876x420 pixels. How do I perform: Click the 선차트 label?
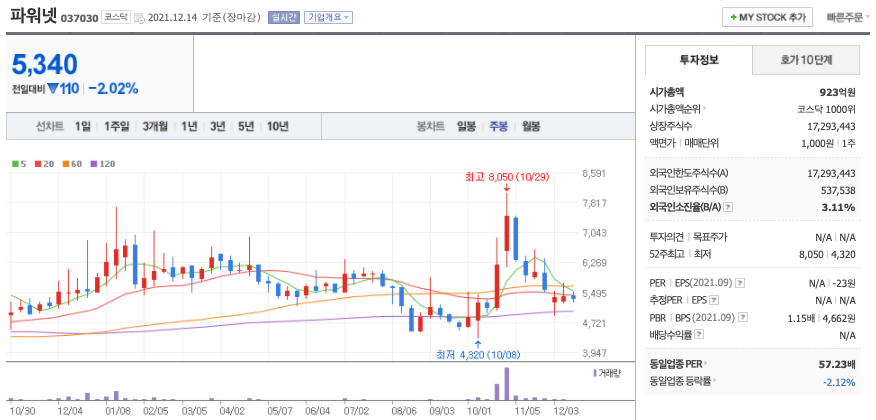[x=50, y=126]
